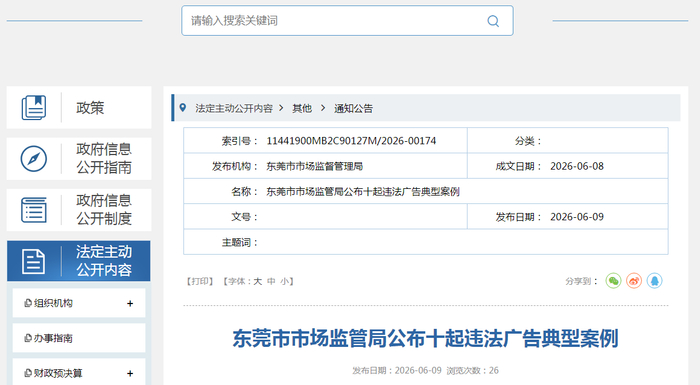
Task: Click the 发布日期 table value 2026-06-09
Action: pos(577,217)
